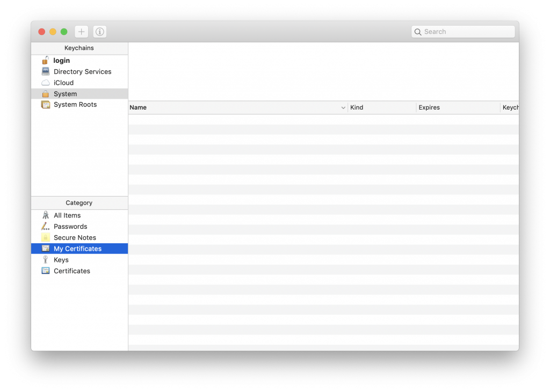Screen dimensions: 550x392
Task: Select the login keychain
Action: click(79, 60)
